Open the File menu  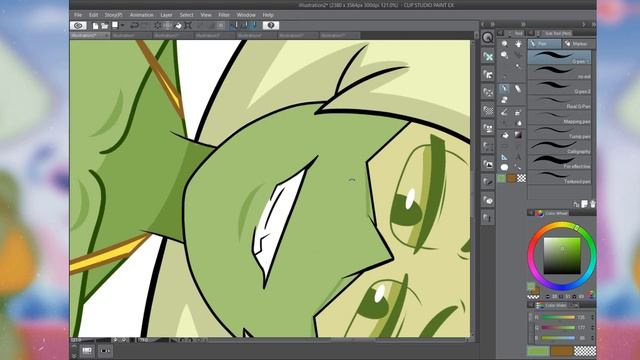[x=78, y=15]
